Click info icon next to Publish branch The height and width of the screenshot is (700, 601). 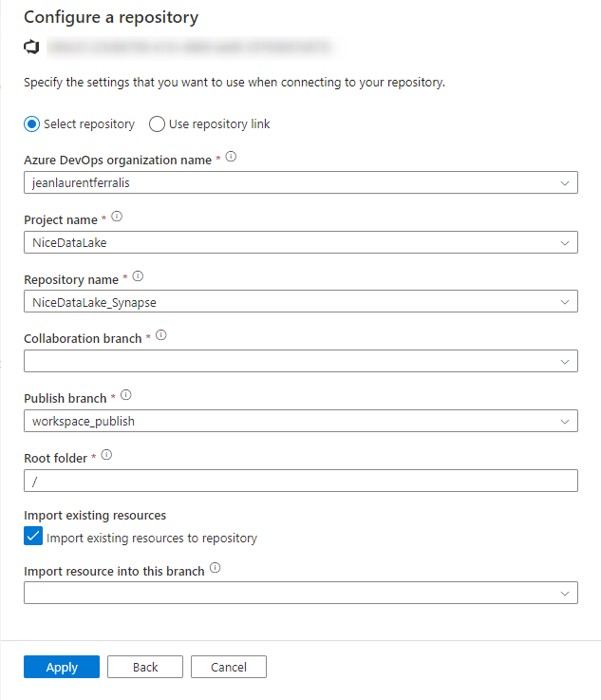click(126, 395)
